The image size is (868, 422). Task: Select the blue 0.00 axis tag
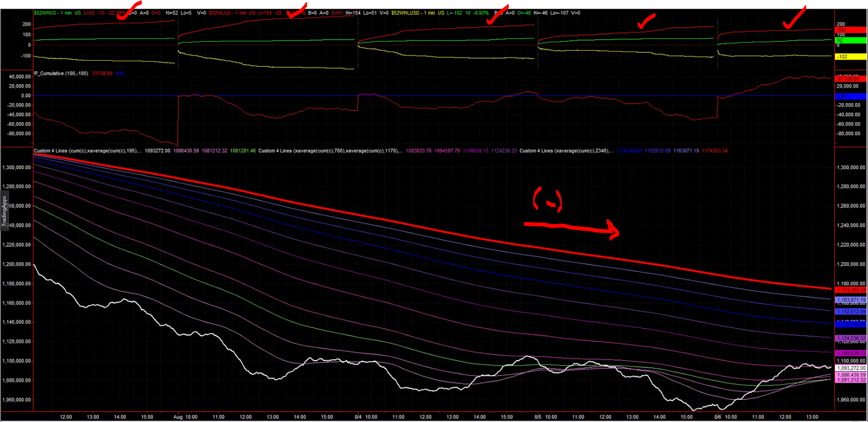[851, 96]
